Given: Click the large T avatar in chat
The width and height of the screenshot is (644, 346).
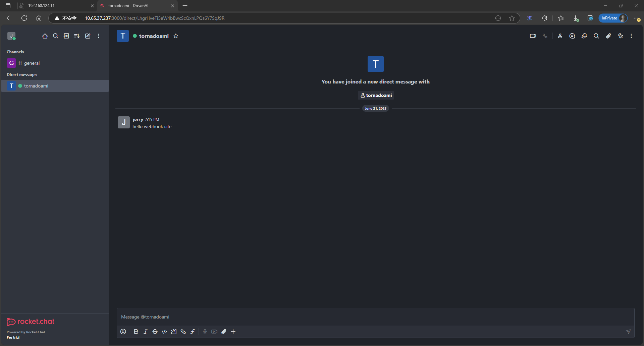Looking at the screenshot, I should [x=376, y=64].
